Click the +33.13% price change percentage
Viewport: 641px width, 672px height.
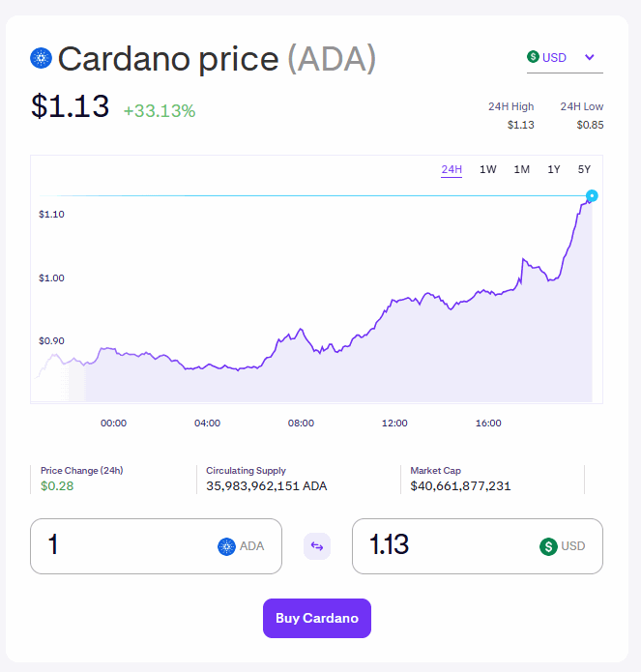point(160,111)
